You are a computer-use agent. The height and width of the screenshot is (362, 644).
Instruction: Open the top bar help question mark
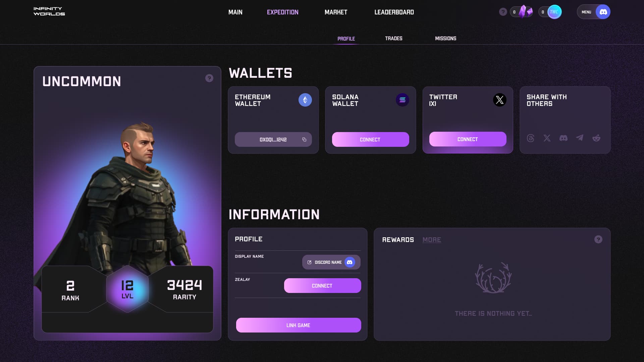pos(503,12)
